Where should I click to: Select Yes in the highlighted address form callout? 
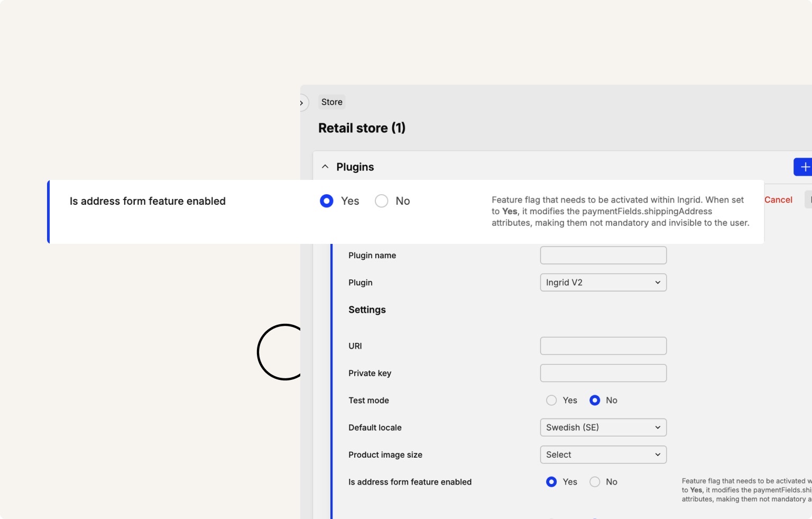tap(327, 201)
